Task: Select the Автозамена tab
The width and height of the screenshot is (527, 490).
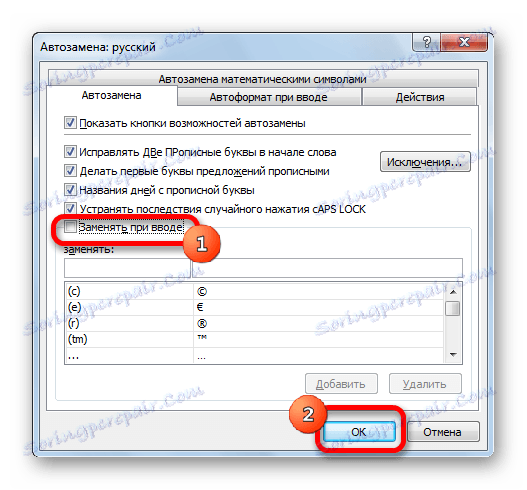Action: pyautogui.click(x=112, y=95)
